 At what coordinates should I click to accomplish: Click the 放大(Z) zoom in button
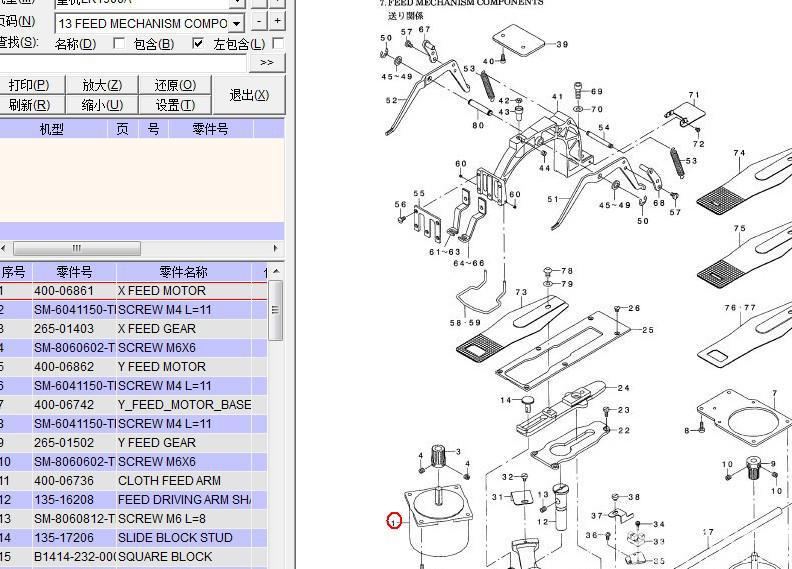[101, 85]
